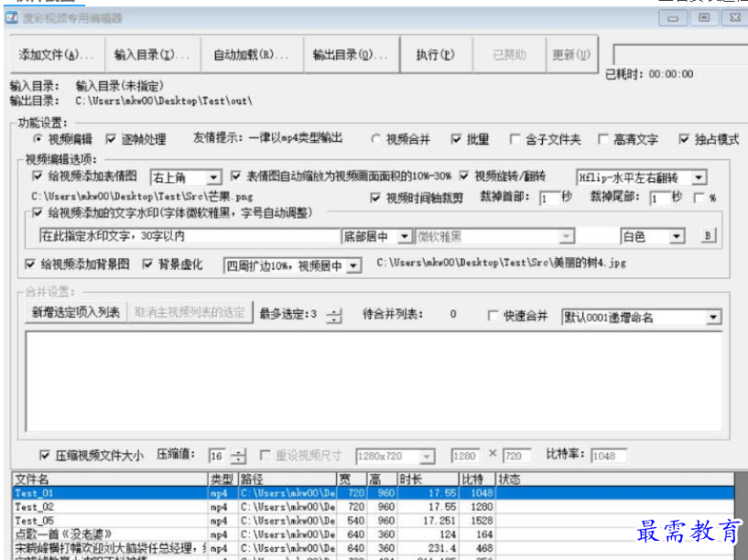This screenshot has width=748, height=560.
Task: Toggle 压缩视频文件大小 checkbox
Action: click(44, 456)
